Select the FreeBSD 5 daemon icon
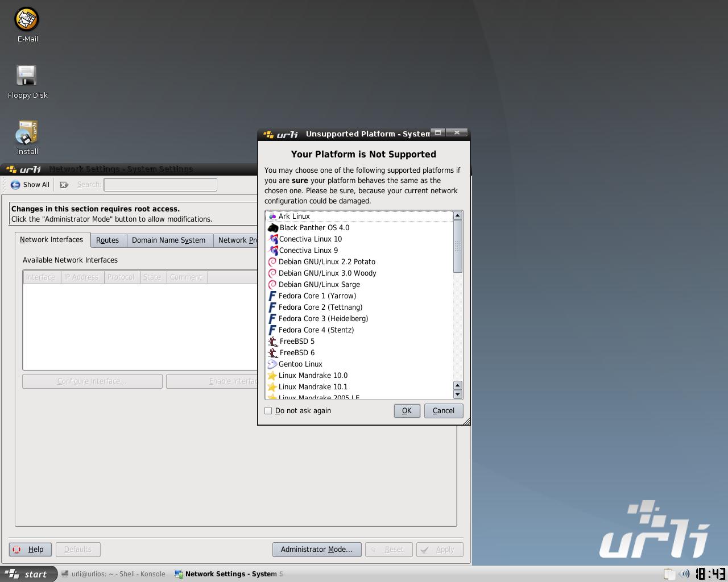 coord(273,341)
